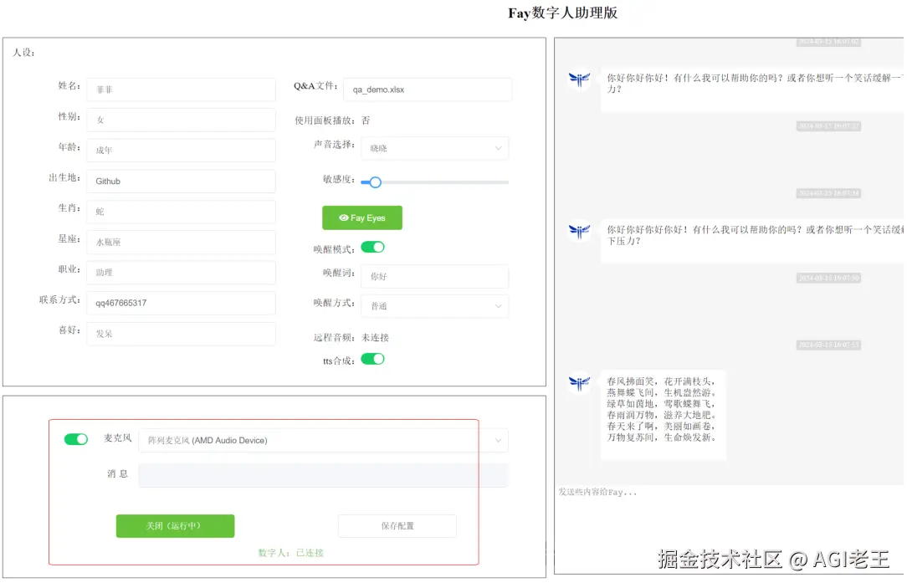907x588 pixels.
Task: Click the Fay avatar icon on the second chat message
Action: [x=579, y=231]
